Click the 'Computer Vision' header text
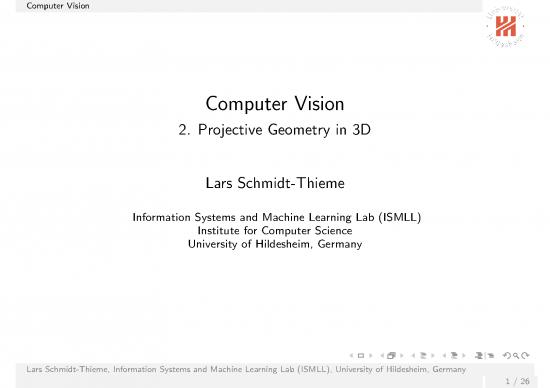 coord(58,6)
